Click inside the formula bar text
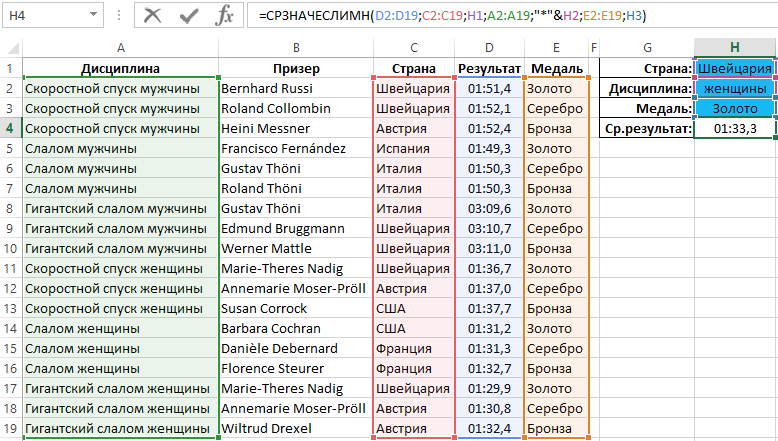The width and height of the screenshot is (778, 441). pos(500,16)
